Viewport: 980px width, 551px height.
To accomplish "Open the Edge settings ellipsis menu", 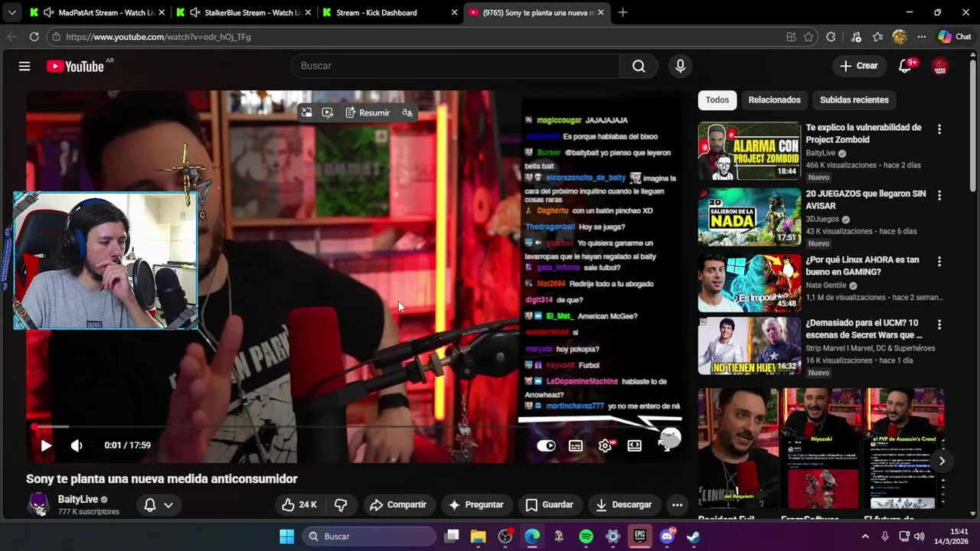I will coord(922,37).
